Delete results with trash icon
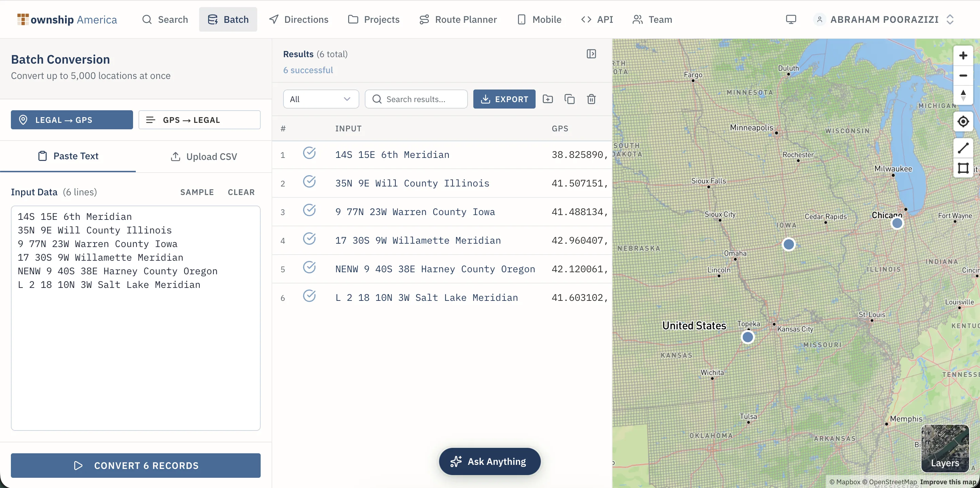The image size is (980, 488). tap(591, 99)
